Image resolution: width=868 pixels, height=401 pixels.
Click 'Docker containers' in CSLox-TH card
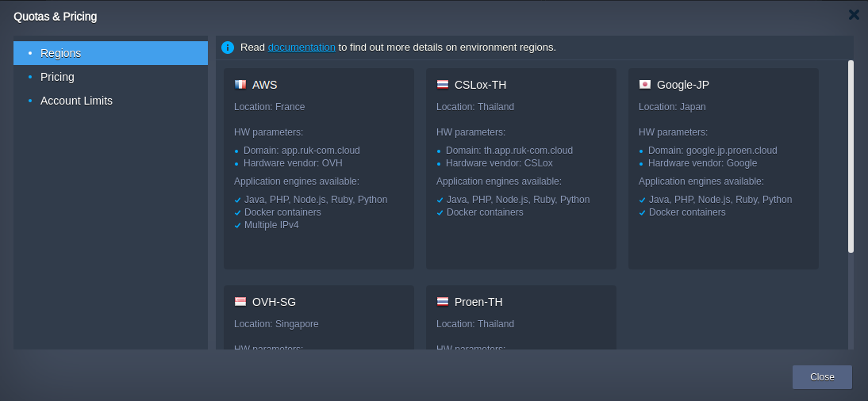pyautogui.click(x=485, y=212)
